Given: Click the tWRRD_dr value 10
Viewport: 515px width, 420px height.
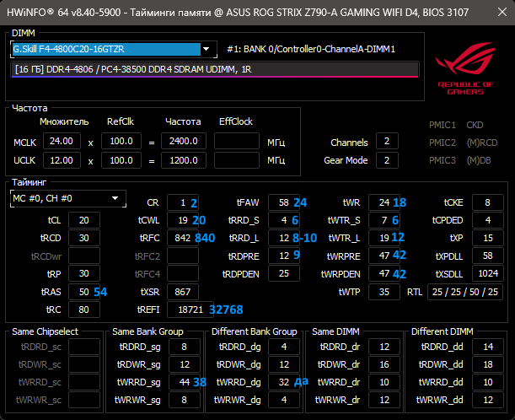Looking at the screenshot, I should [384, 382].
